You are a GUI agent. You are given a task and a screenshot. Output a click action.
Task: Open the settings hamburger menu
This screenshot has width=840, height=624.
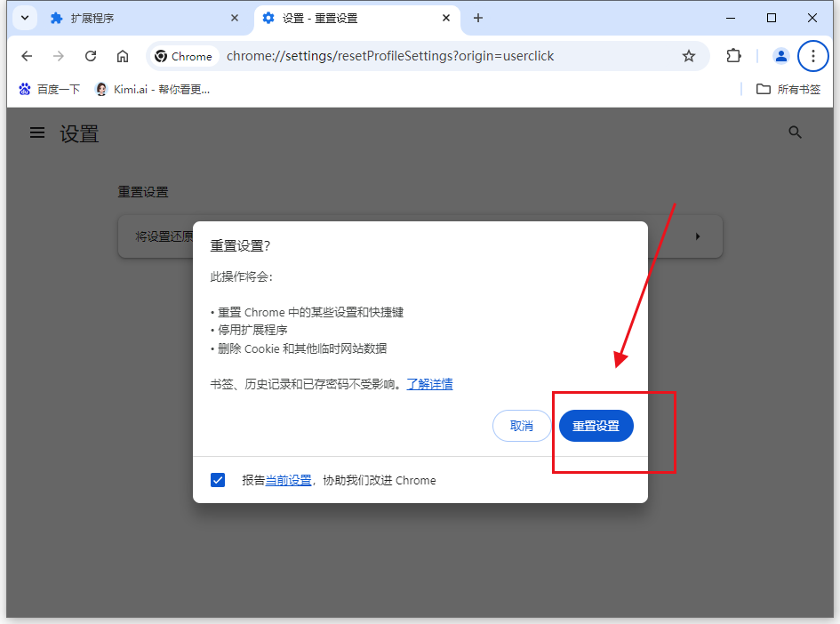click(x=37, y=132)
